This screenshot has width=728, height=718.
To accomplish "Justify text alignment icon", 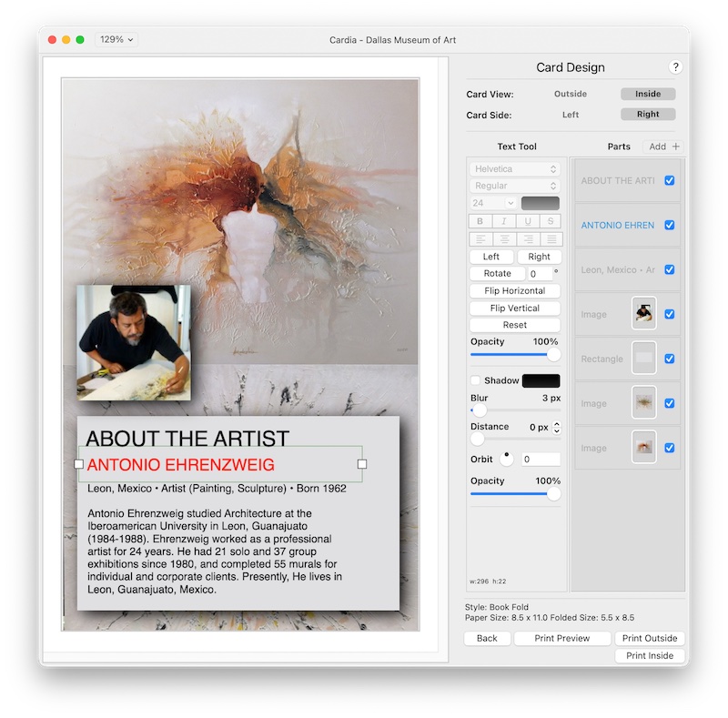I will [551, 239].
